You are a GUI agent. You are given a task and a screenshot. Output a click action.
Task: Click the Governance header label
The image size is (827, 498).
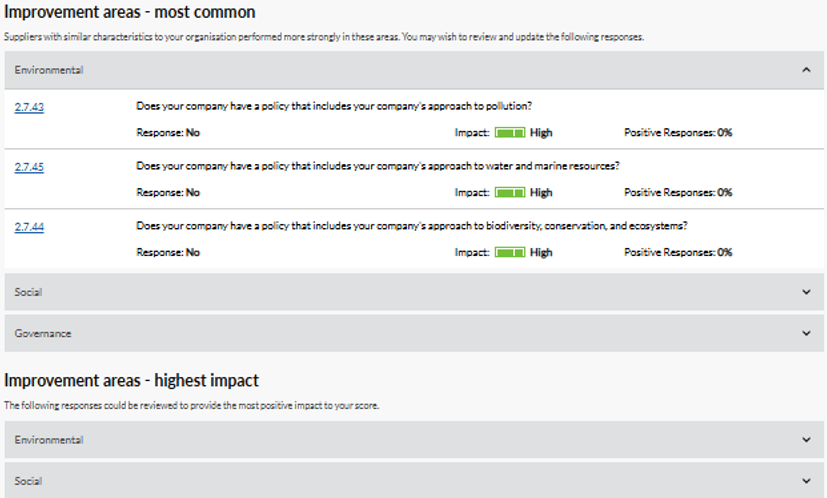click(x=43, y=333)
